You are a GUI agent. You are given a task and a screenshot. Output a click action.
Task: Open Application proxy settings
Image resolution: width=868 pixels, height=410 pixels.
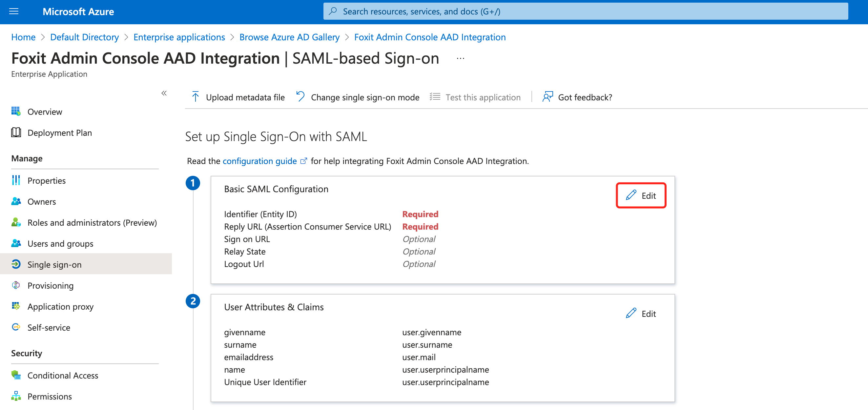(61, 307)
